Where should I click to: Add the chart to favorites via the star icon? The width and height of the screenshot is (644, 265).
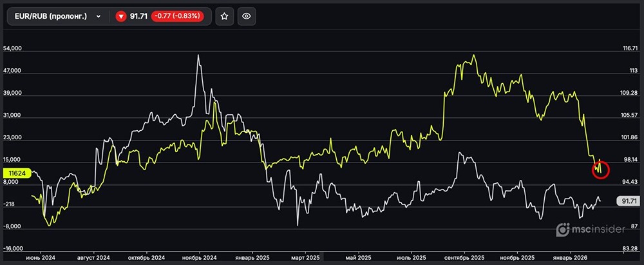[224, 17]
